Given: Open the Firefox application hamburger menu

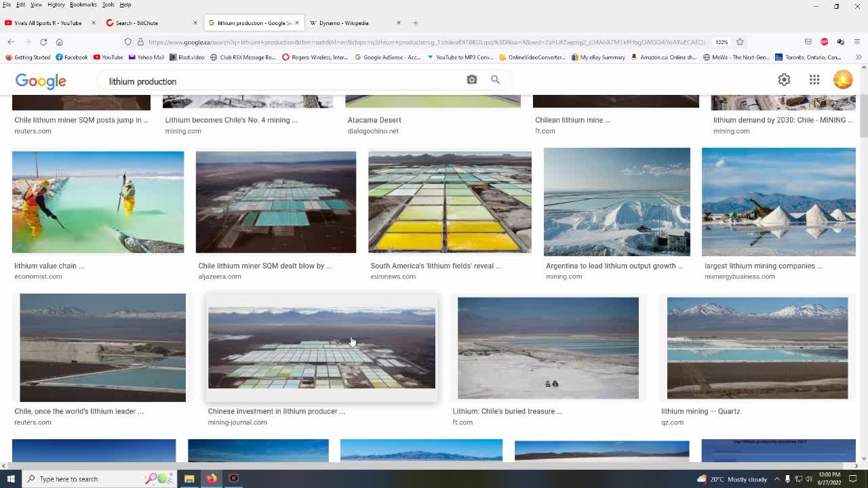Looking at the screenshot, I should click(x=857, y=42).
